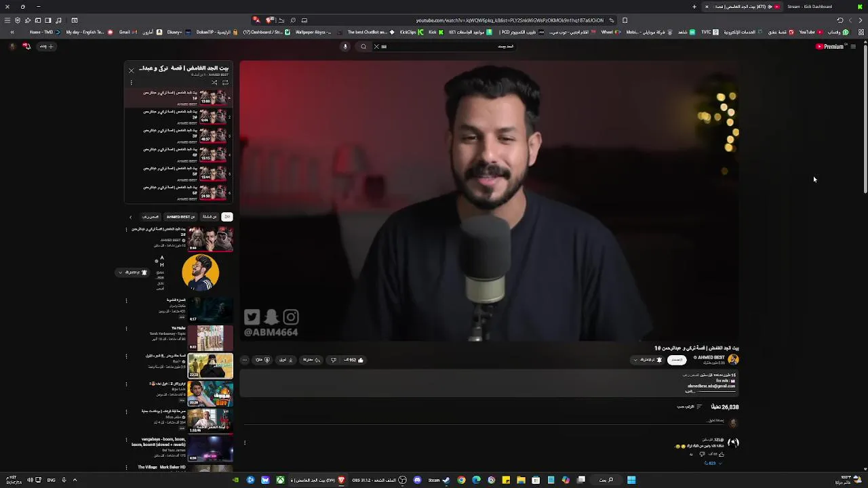Click the white Join button
868x488 pixels.
point(676,360)
